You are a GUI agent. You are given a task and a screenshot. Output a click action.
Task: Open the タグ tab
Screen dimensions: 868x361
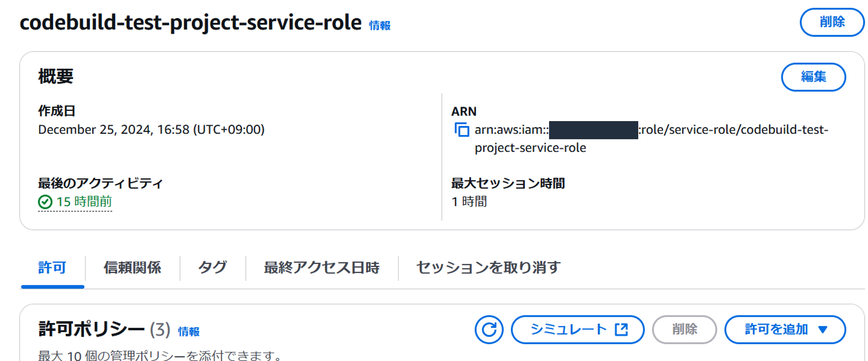212,267
